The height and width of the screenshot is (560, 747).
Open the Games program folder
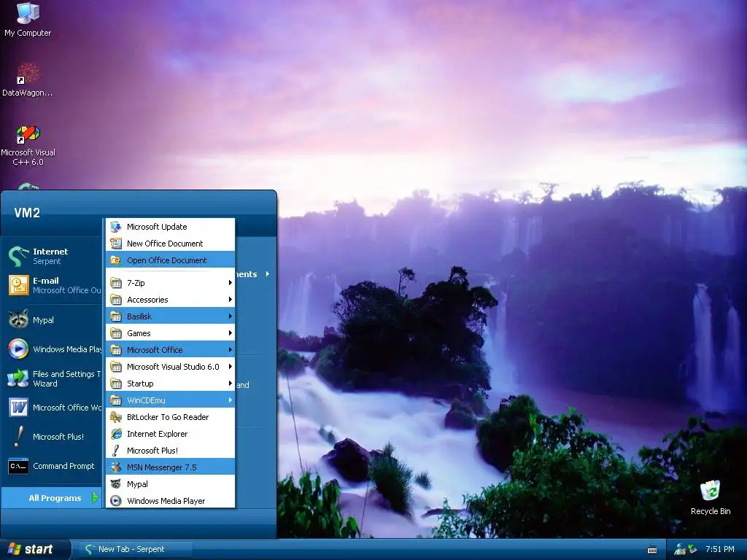(170, 332)
